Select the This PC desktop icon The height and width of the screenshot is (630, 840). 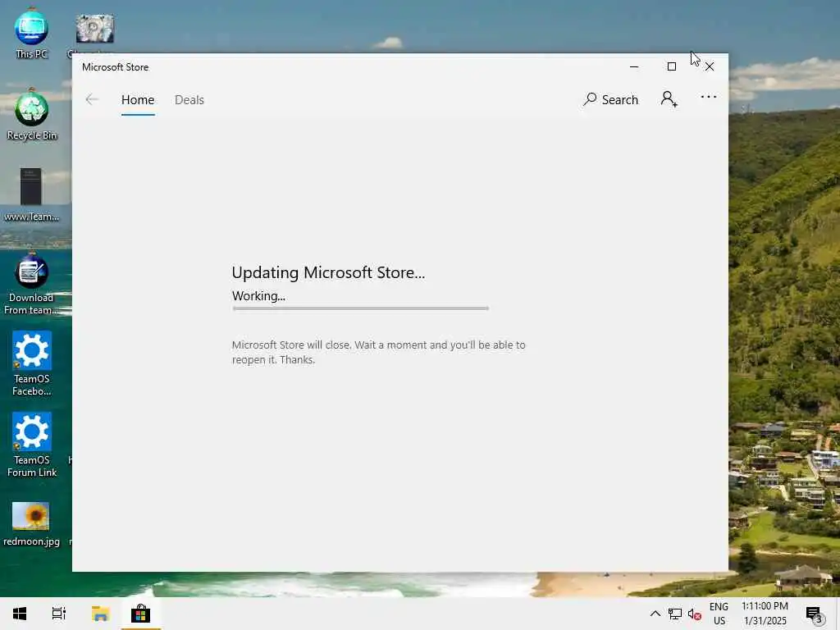(31, 34)
